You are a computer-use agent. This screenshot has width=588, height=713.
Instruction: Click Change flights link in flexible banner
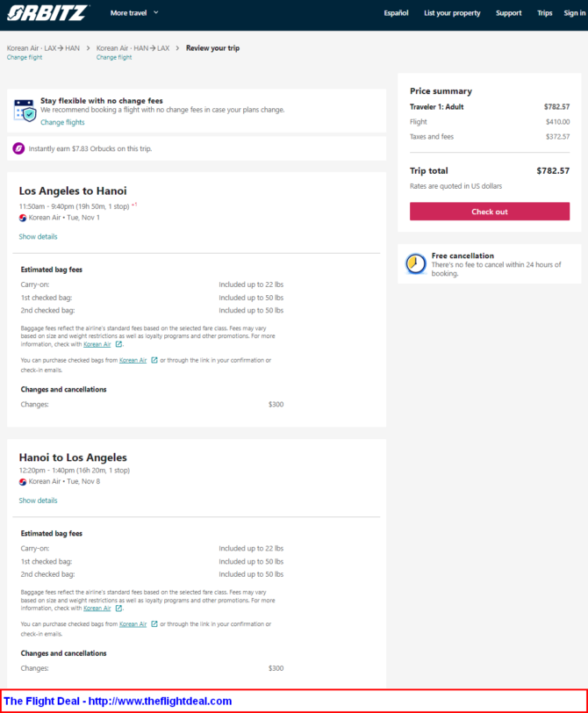click(62, 122)
